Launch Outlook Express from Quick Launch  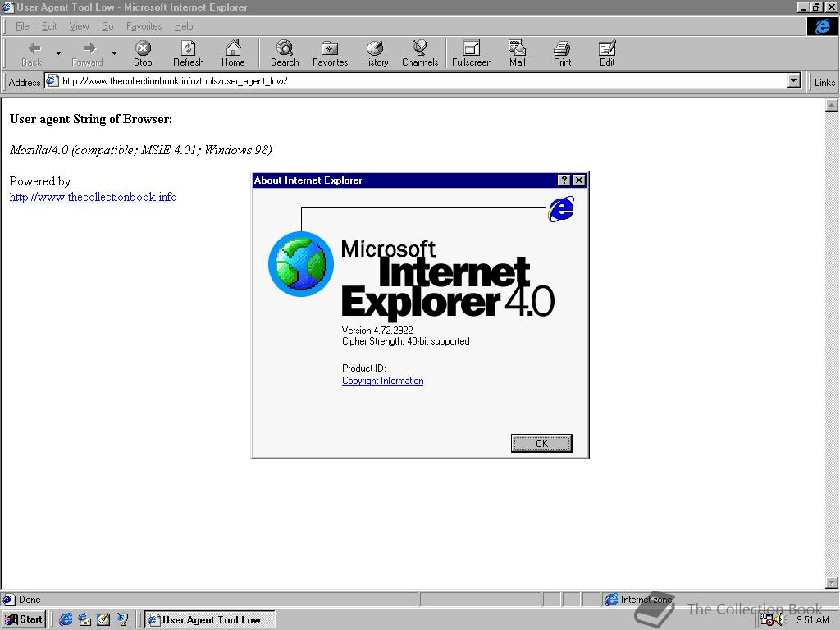point(84,619)
